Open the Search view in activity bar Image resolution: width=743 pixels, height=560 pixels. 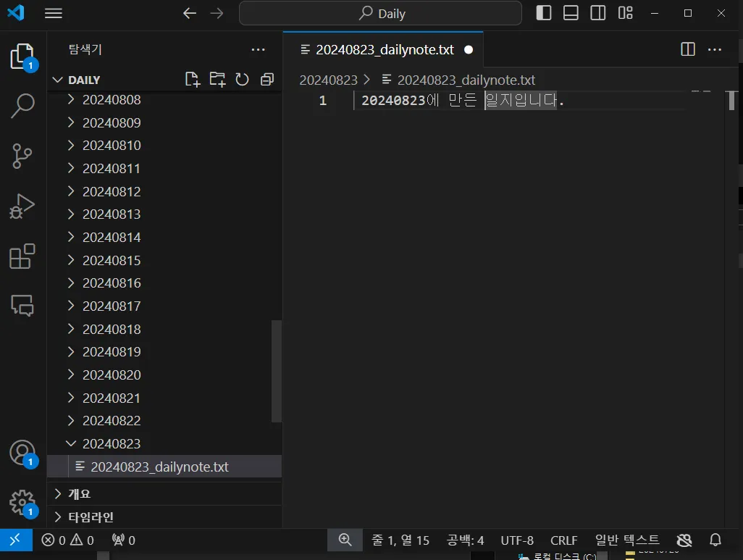(22, 106)
